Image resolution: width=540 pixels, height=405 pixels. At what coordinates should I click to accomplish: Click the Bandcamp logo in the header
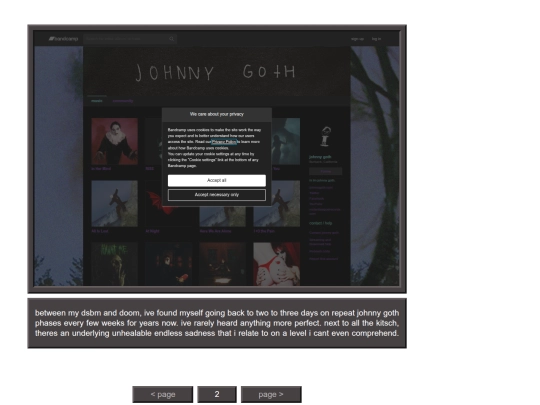[63, 39]
